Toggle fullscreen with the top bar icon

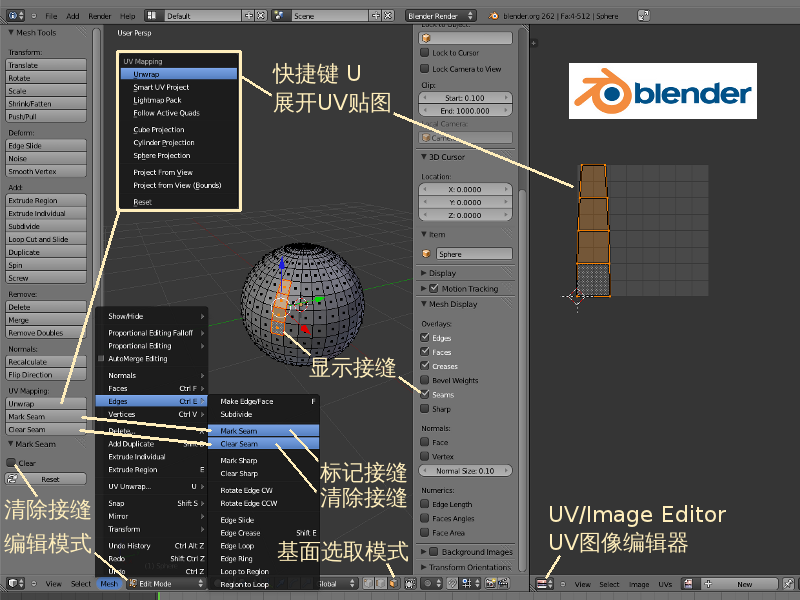click(x=643, y=16)
